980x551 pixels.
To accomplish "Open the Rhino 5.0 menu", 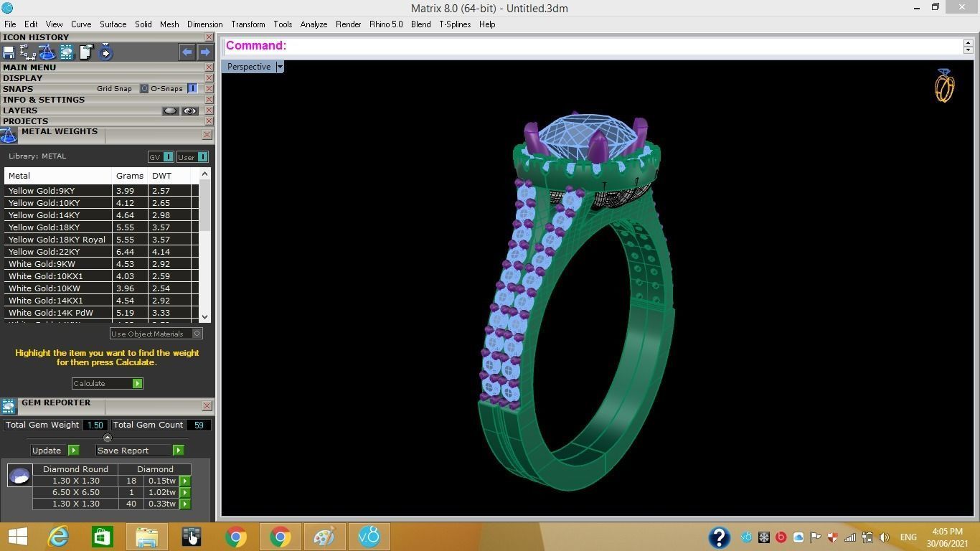I will 386,24.
